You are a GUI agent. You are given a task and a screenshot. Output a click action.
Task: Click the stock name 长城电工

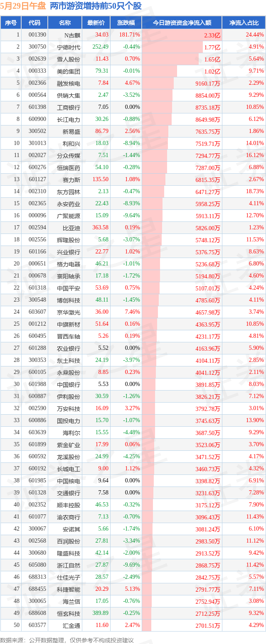(x=69, y=469)
